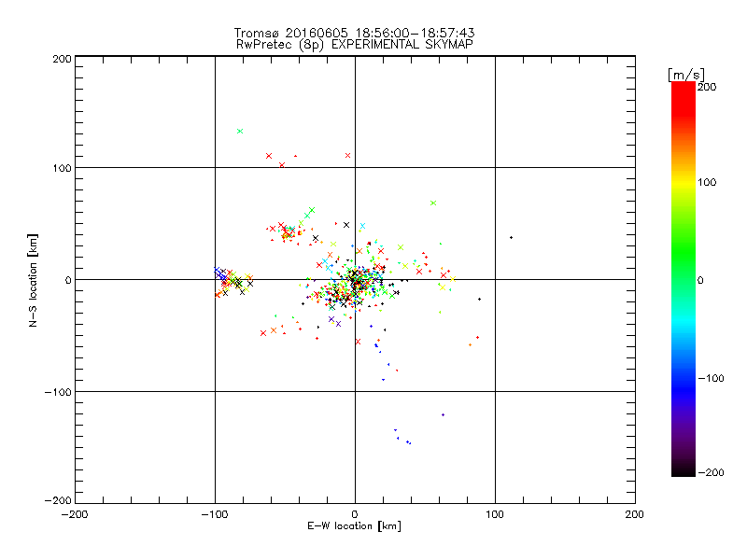Click the 200 label on the color bar

pos(707,87)
